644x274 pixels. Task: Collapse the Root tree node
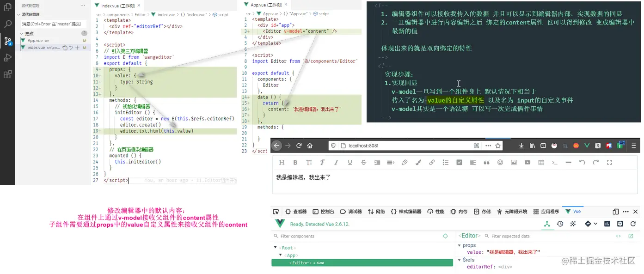coord(276,248)
